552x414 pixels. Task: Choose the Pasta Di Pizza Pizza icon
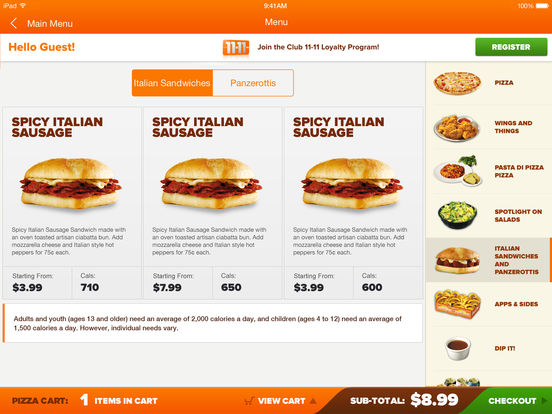tap(458, 171)
